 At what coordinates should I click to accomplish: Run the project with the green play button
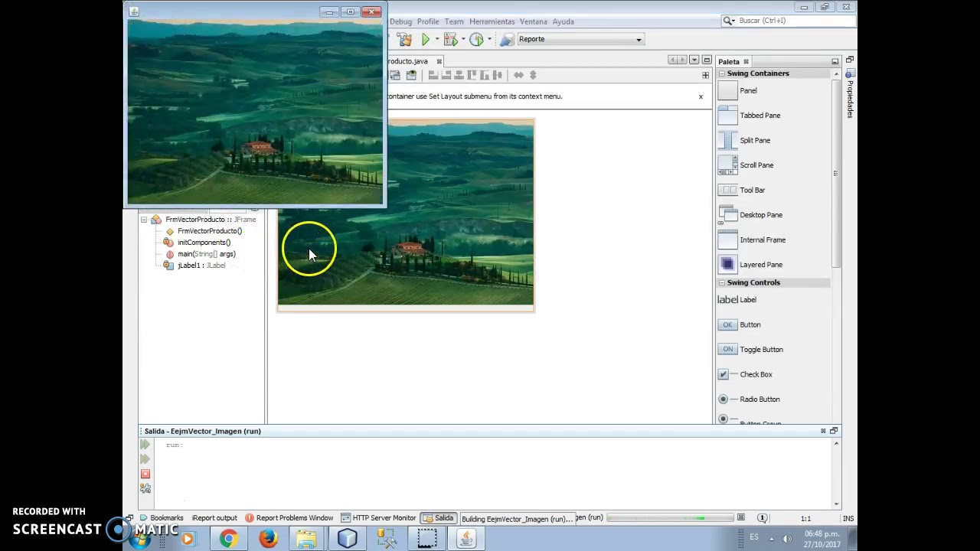click(425, 39)
